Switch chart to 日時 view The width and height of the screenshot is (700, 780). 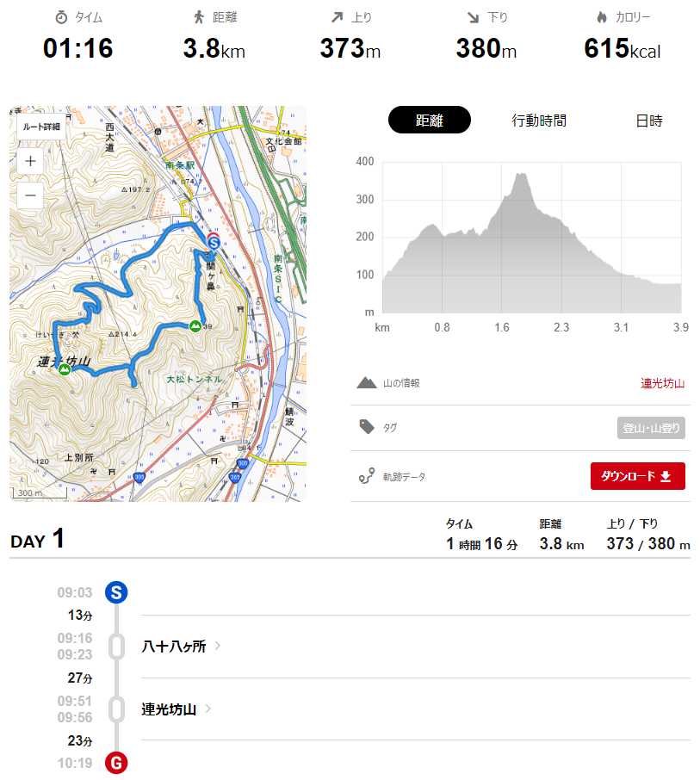pos(649,121)
